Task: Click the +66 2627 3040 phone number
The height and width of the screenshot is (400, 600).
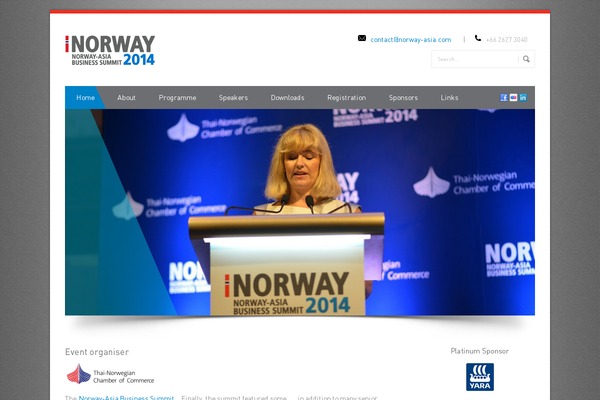Action: 507,39
